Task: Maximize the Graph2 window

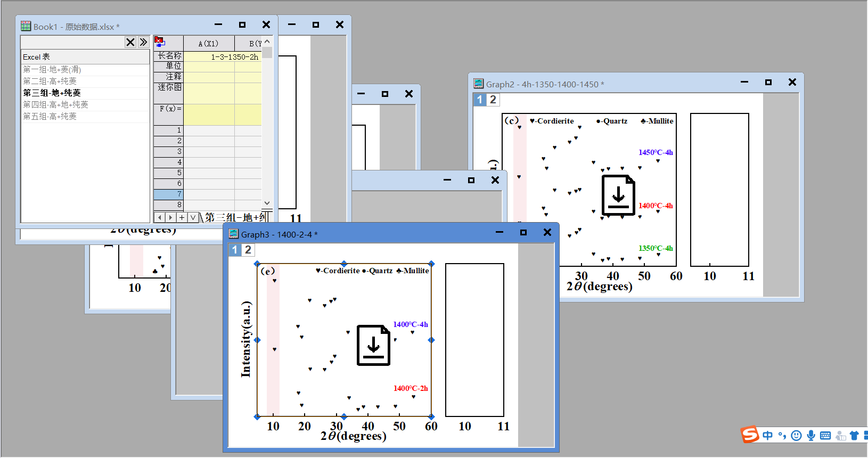Action: tap(768, 82)
